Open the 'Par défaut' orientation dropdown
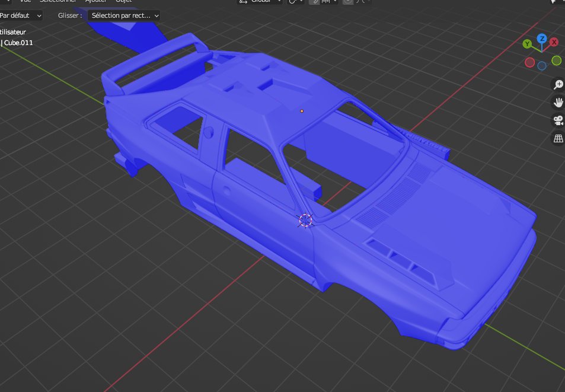Screen dimensions: 565x392 point(21,15)
